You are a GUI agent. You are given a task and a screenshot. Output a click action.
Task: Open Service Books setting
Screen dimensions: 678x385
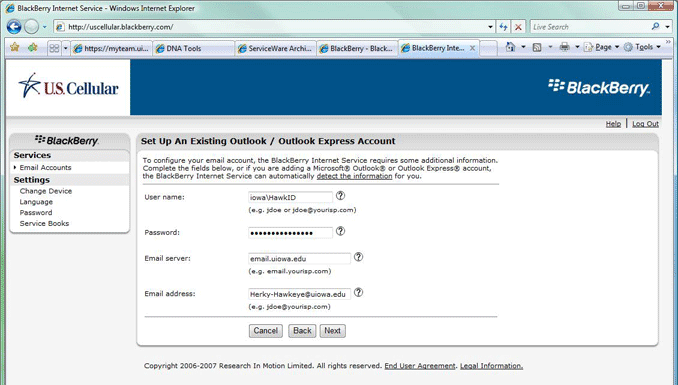[x=44, y=223]
